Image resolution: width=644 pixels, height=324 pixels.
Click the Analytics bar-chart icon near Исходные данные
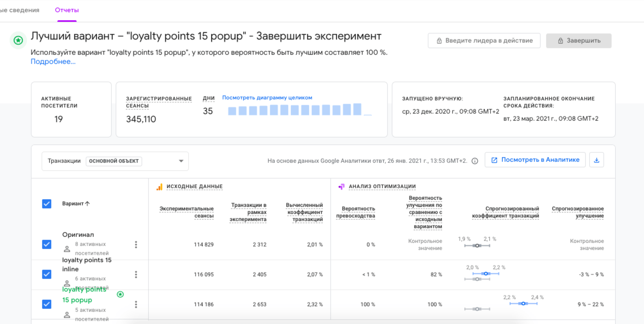159,187
